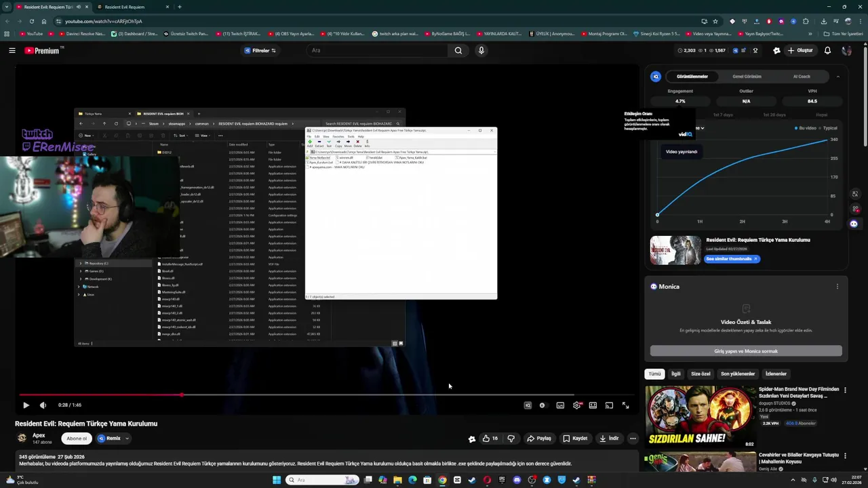Click See similar thumbnails button
The height and width of the screenshot is (488, 868).
[732, 259]
